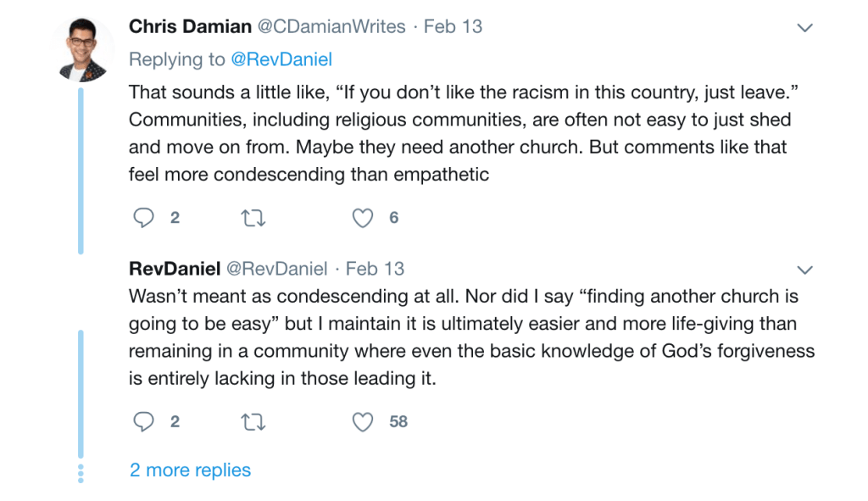Like RevDaniel's tweet with 58 likes
The image size is (868, 501).
click(x=363, y=421)
